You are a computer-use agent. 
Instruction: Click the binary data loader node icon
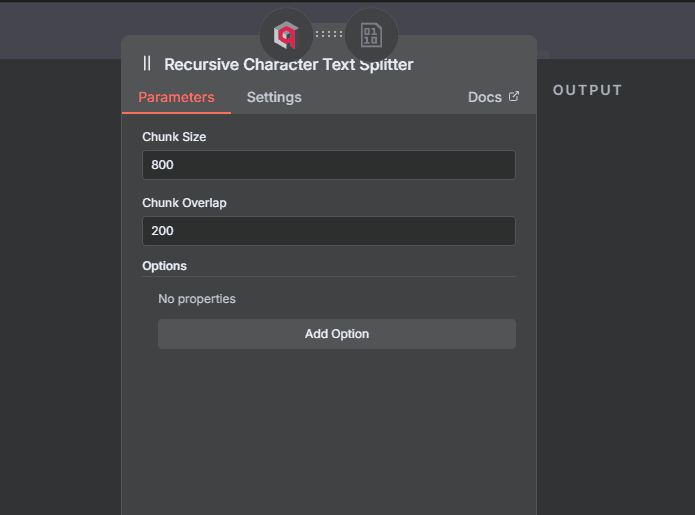(x=371, y=35)
